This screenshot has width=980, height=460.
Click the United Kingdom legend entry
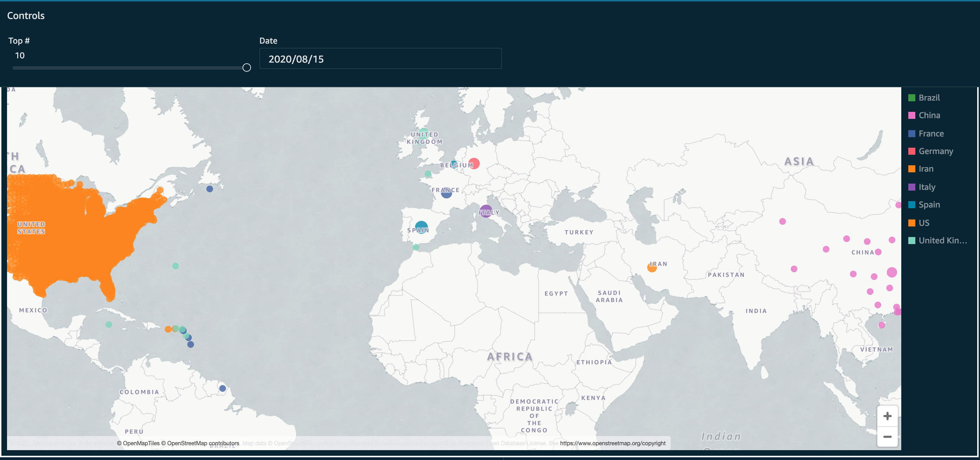(x=942, y=241)
